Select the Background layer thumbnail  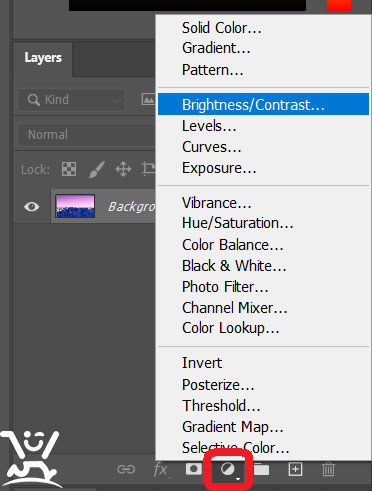point(75,206)
